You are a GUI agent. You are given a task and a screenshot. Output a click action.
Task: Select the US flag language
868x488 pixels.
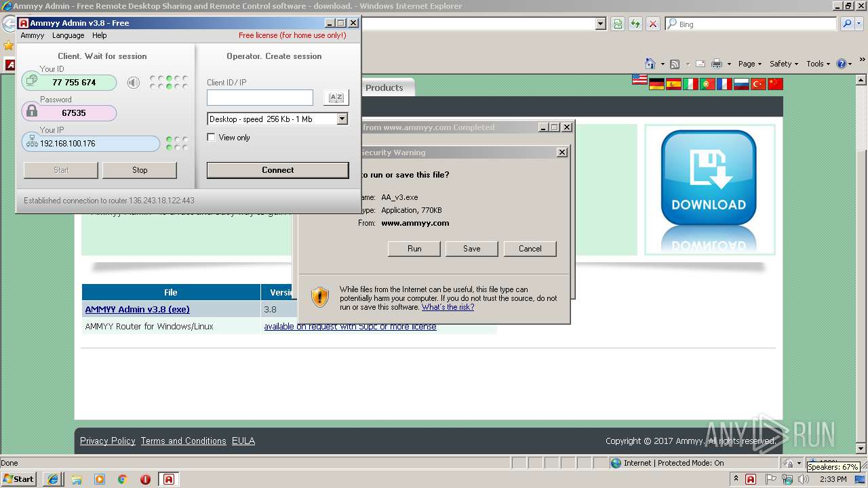[x=639, y=79]
